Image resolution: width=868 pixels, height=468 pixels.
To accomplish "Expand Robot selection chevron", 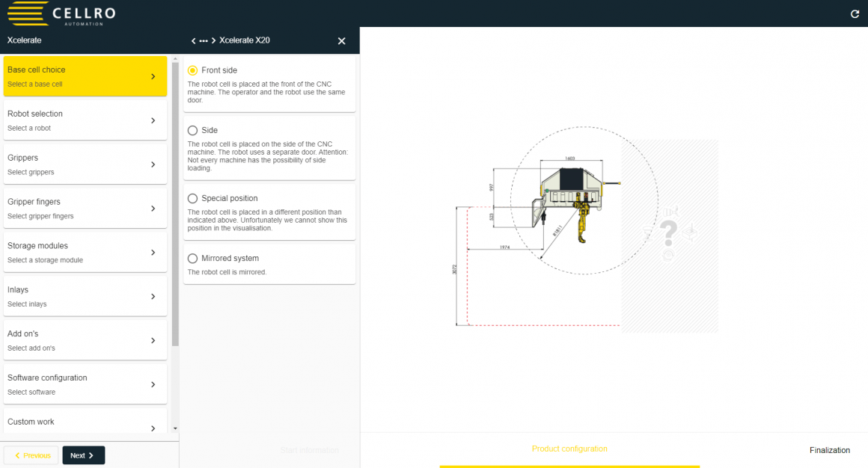I will coord(153,120).
